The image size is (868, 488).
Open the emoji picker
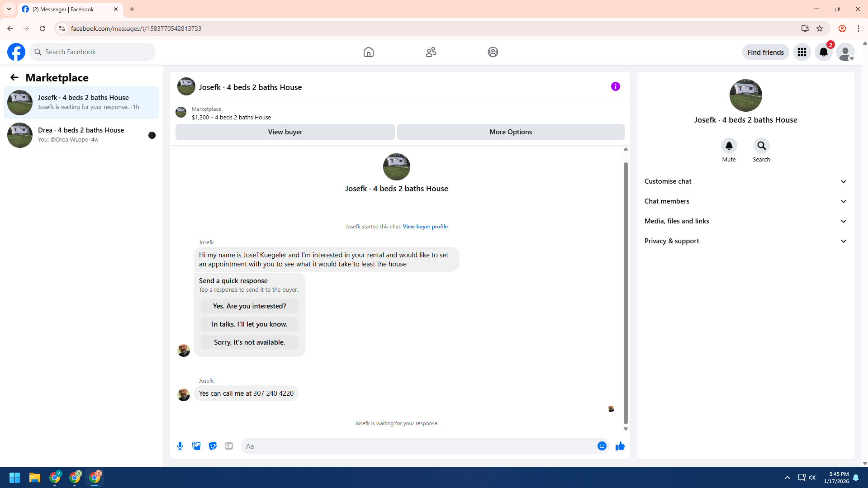(x=602, y=446)
